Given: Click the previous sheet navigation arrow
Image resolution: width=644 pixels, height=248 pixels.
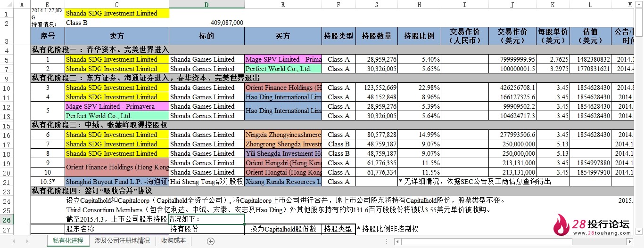Looking at the screenshot, I should 14,241.
